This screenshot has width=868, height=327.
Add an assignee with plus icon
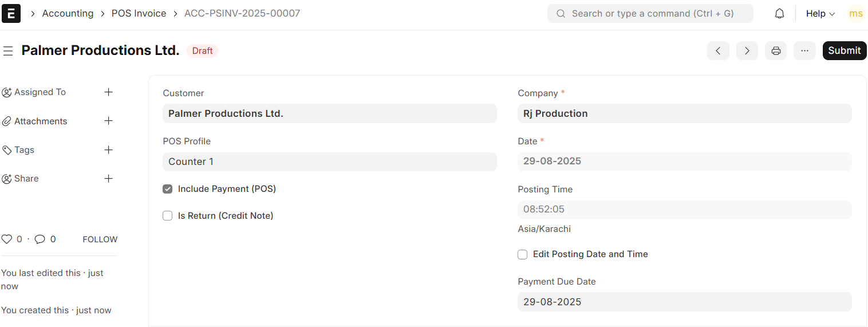pos(109,92)
